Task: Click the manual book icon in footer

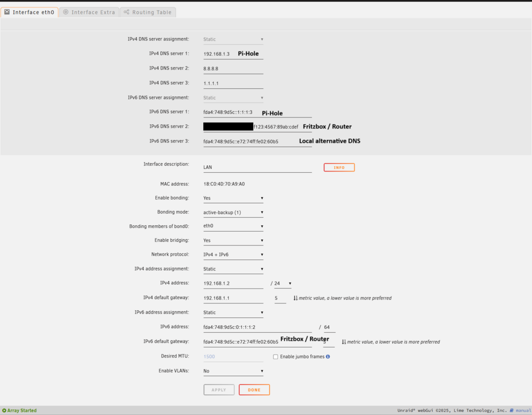Action: [x=512, y=410]
